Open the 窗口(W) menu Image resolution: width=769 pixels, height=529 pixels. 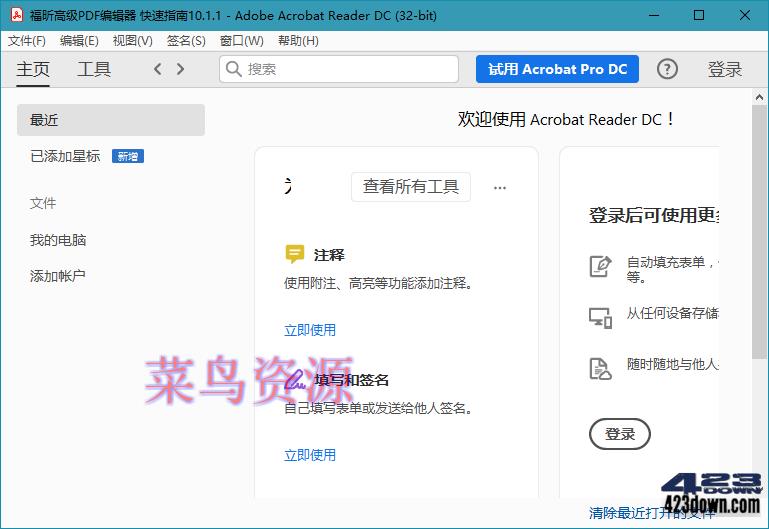click(x=241, y=41)
